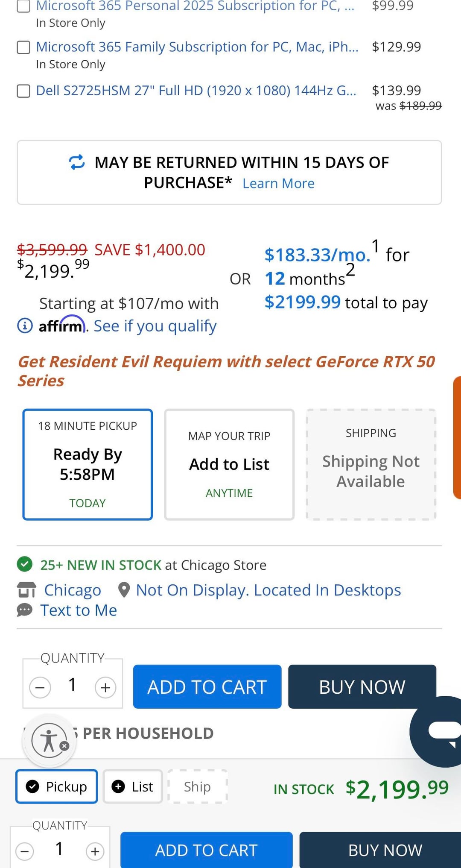Check the Dell S2725HSM monitor checkbox

tap(23, 91)
